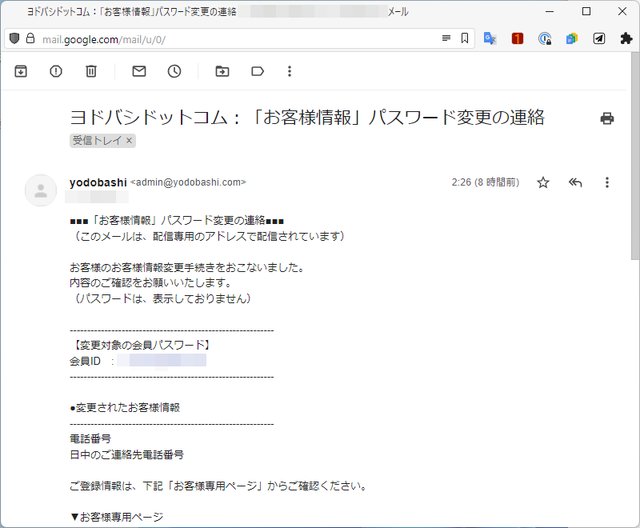
Task: Mark the email as unread
Action: (x=139, y=71)
